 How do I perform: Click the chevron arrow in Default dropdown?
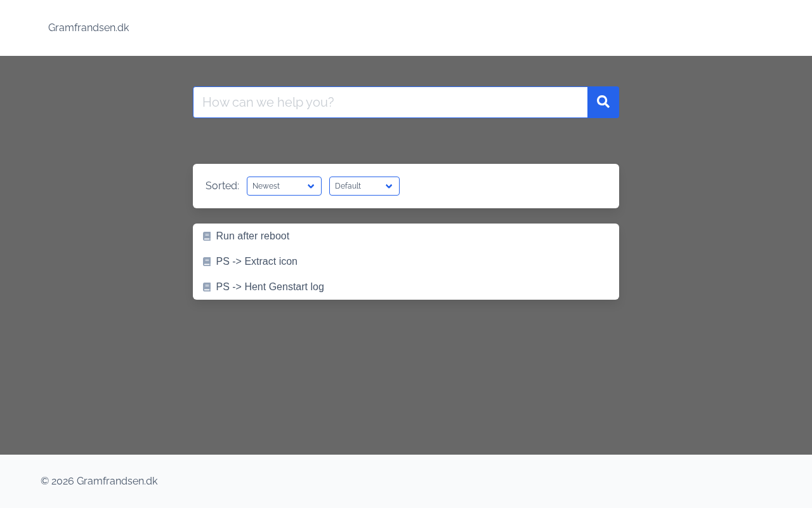389,186
